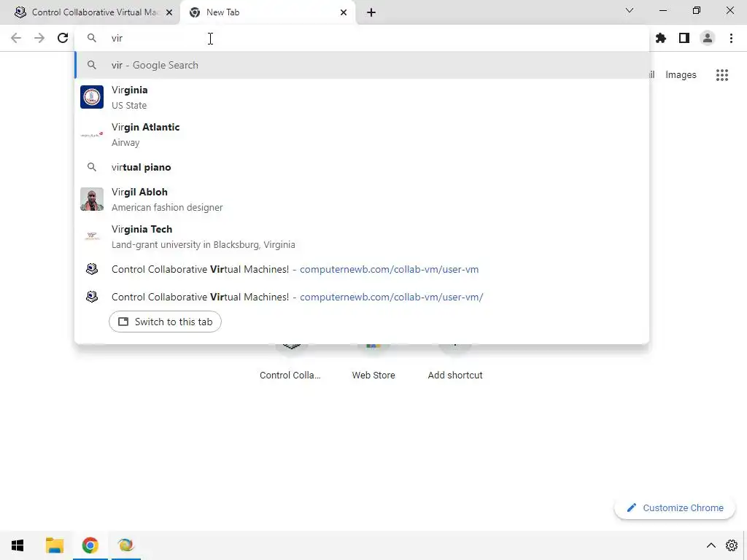747x560 pixels.
Task: Open a new tab with plus button
Action: (x=371, y=12)
